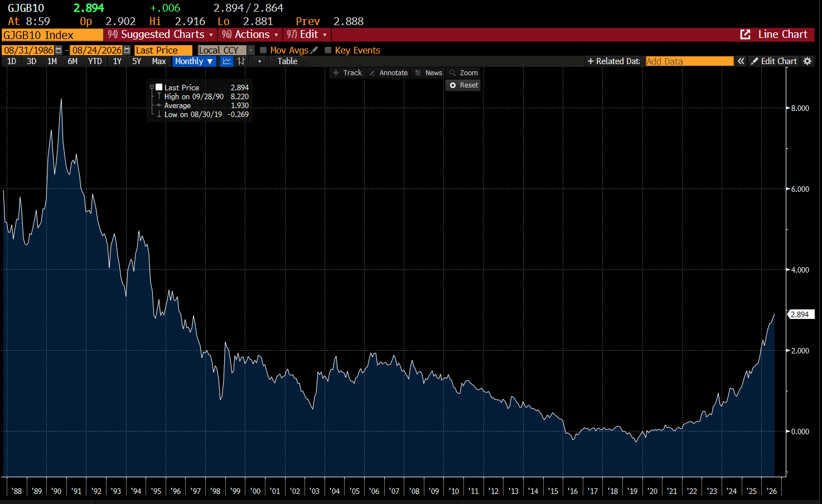Click the Reset zoom button
This screenshot has width=822, height=504.
[463, 85]
